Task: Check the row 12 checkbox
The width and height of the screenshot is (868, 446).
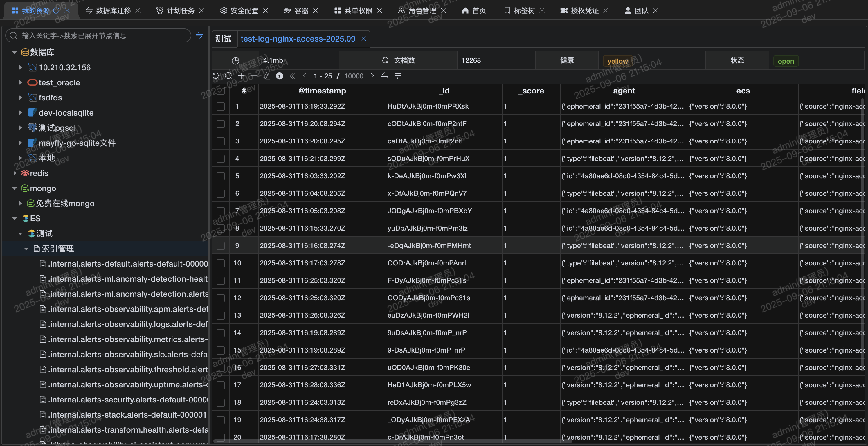Action: pyautogui.click(x=221, y=298)
